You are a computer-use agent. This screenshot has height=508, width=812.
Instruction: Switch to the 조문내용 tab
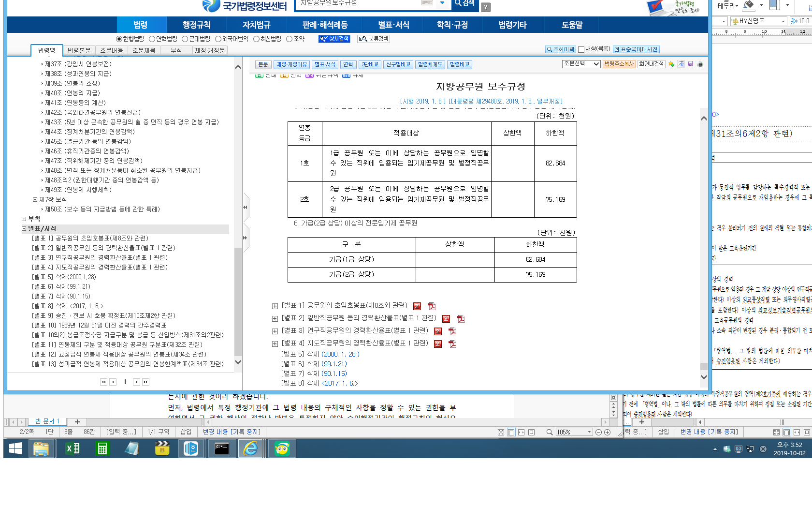pos(112,50)
